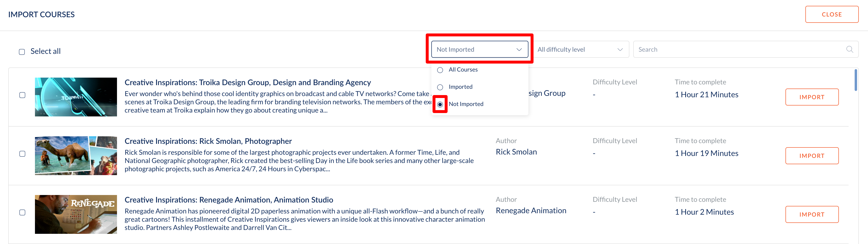This screenshot has width=868, height=244.
Task: Select the Not Imported radio option
Action: point(440,104)
